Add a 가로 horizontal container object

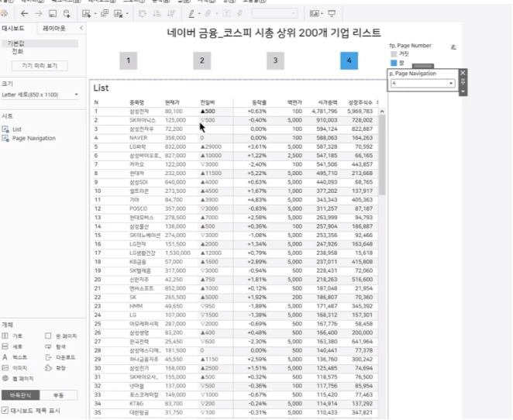tap(12, 336)
